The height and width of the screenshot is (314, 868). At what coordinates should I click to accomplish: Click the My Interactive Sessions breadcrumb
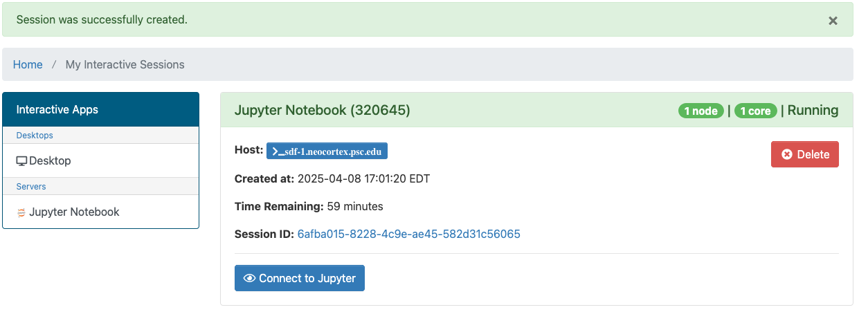(125, 64)
